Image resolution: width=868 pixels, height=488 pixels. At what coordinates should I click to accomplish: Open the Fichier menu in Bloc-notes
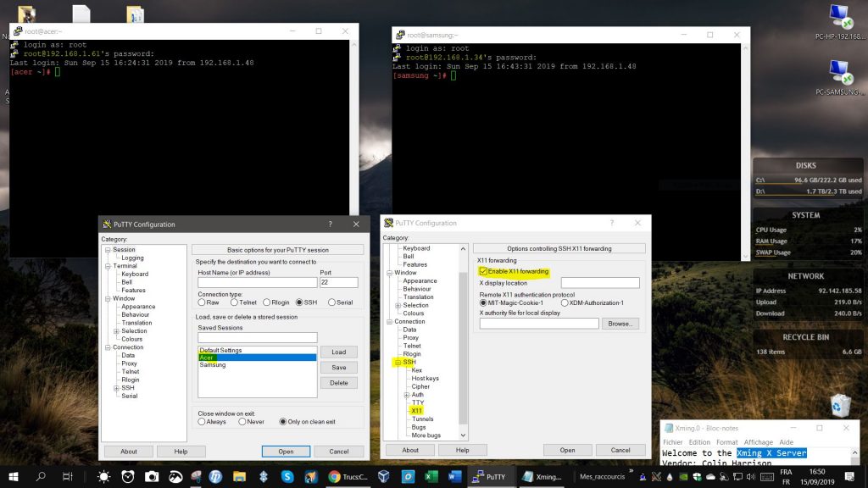point(672,442)
